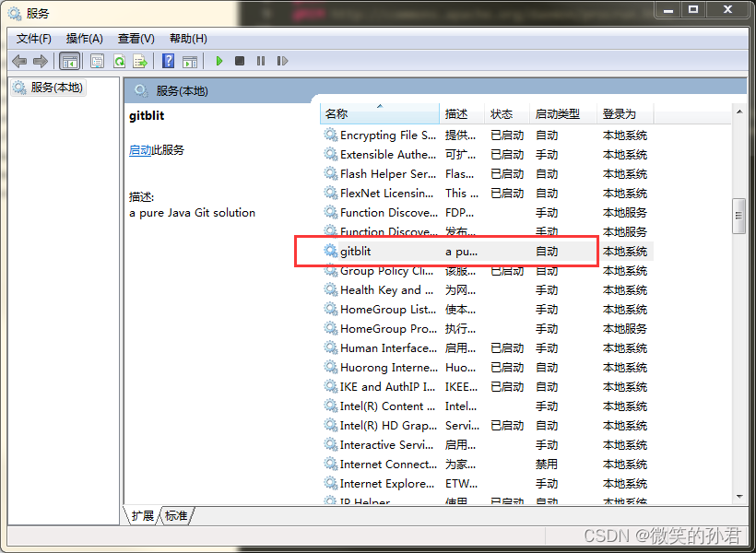Select the 扩展 tab

(141, 517)
